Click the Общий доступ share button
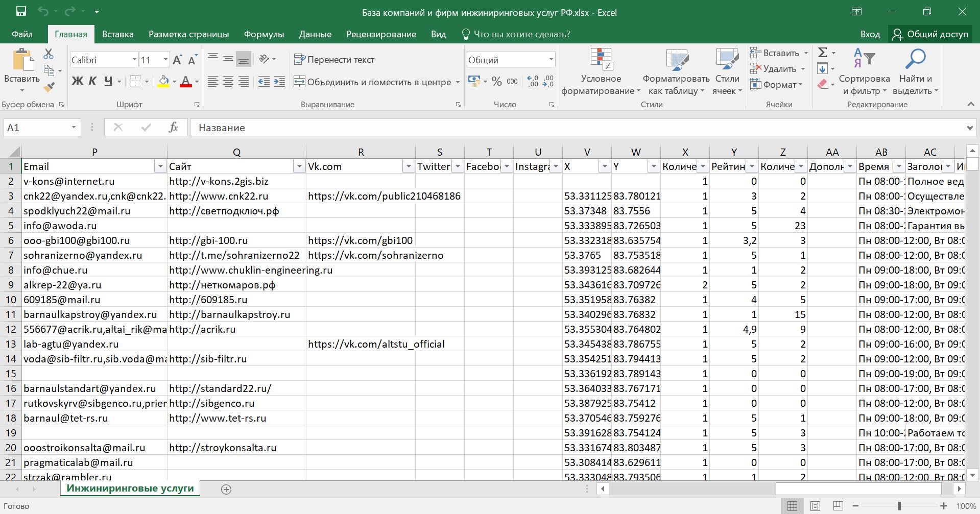The image size is (980, 514). [931, 34]
